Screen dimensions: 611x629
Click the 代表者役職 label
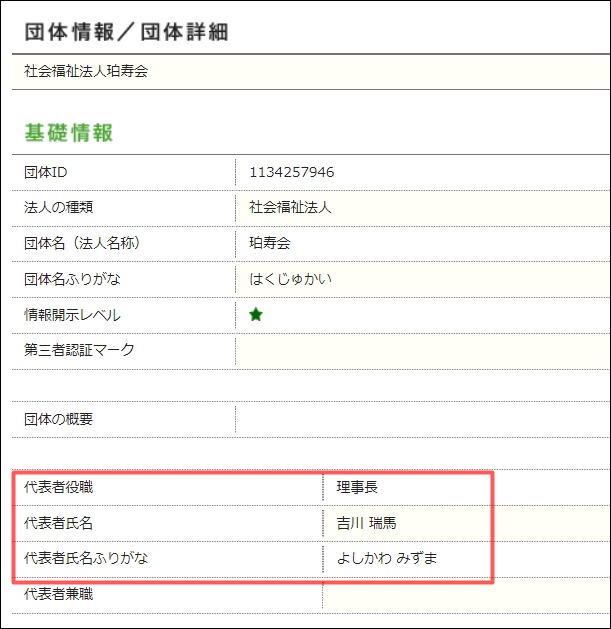pos(59,487)
